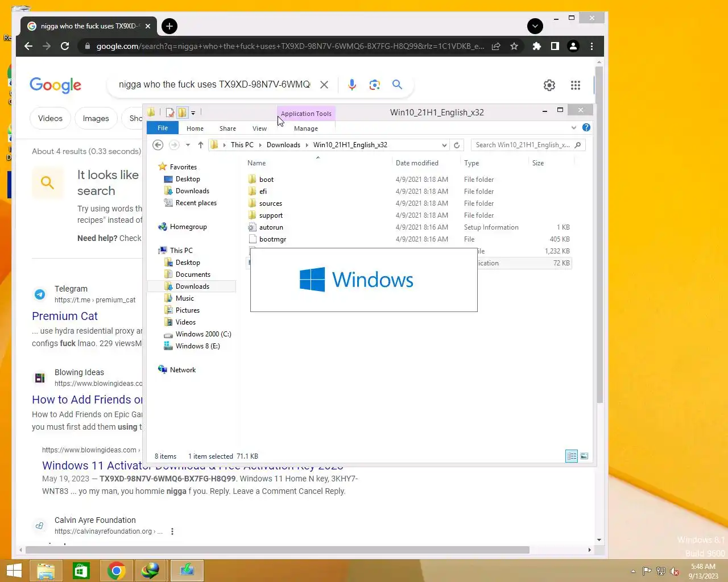Bookmark this page with the star icon

pos(514,46)
